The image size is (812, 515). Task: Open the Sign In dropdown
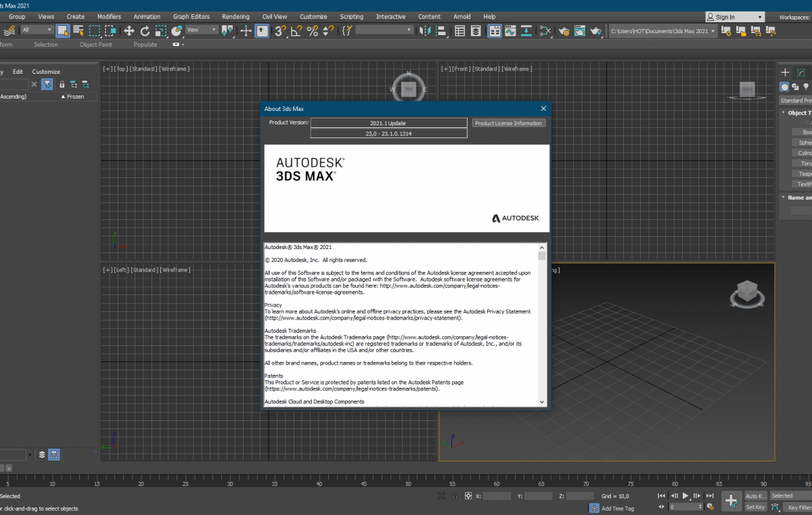(736, 17)
